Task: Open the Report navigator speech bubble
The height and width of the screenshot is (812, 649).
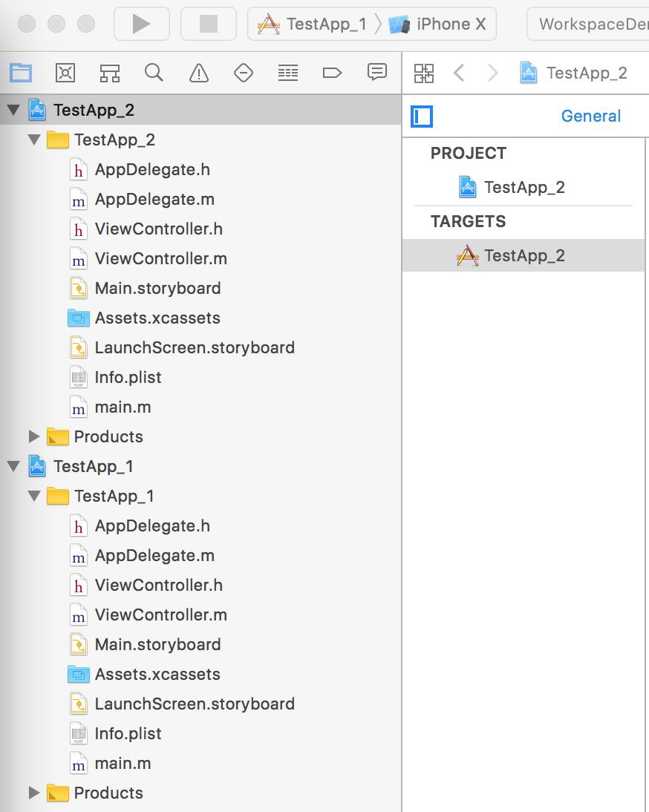Action: click(x=377, y=72)
